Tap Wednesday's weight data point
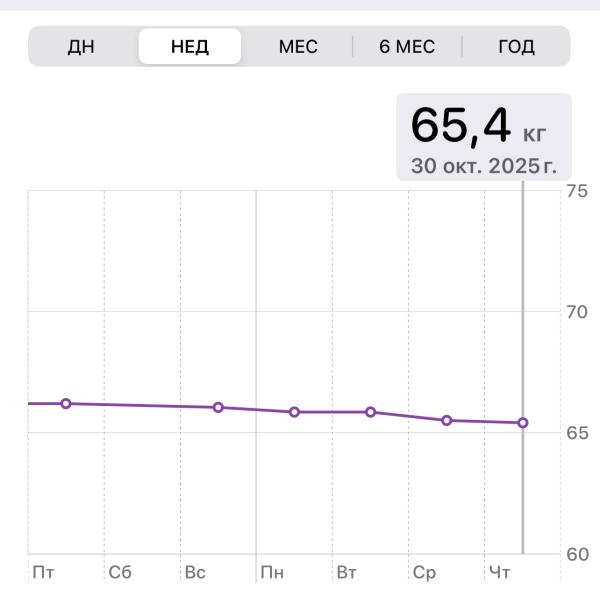Screen dimensions: 600x611 coord(446,420)
